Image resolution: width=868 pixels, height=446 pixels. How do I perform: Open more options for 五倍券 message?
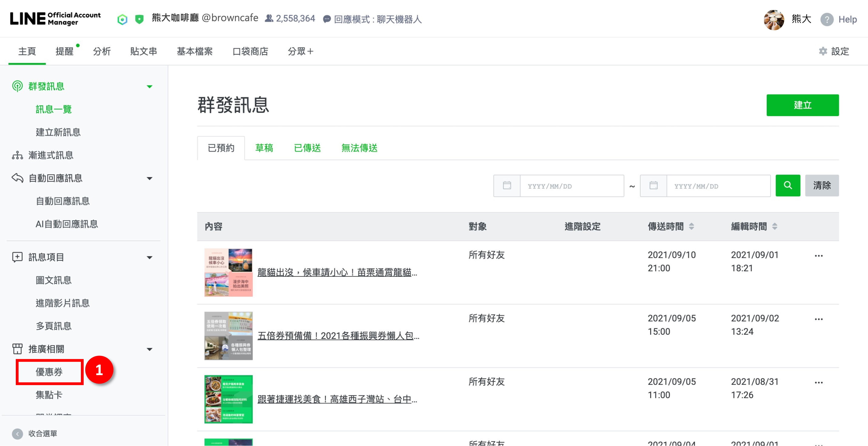tap(818, 319)
